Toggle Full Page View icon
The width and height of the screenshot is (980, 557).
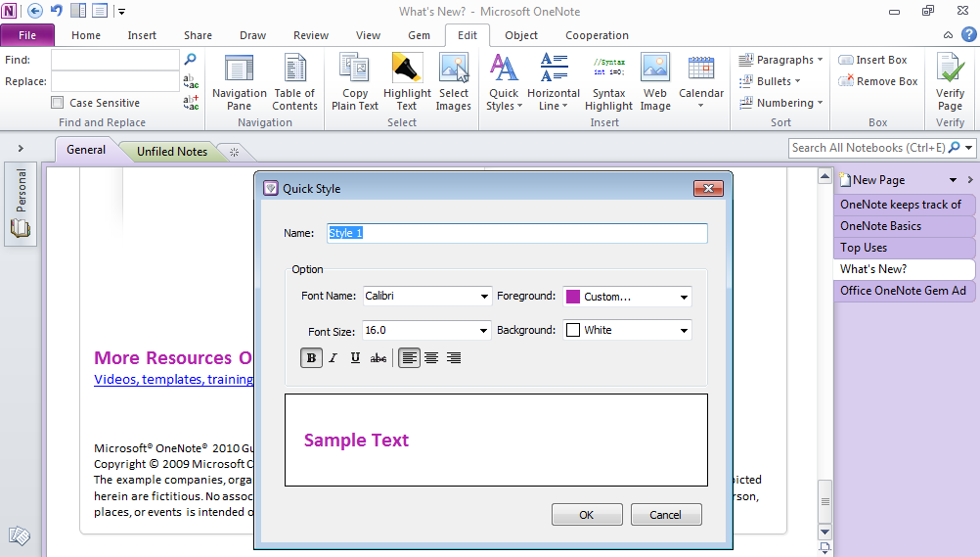pos(100,11)
